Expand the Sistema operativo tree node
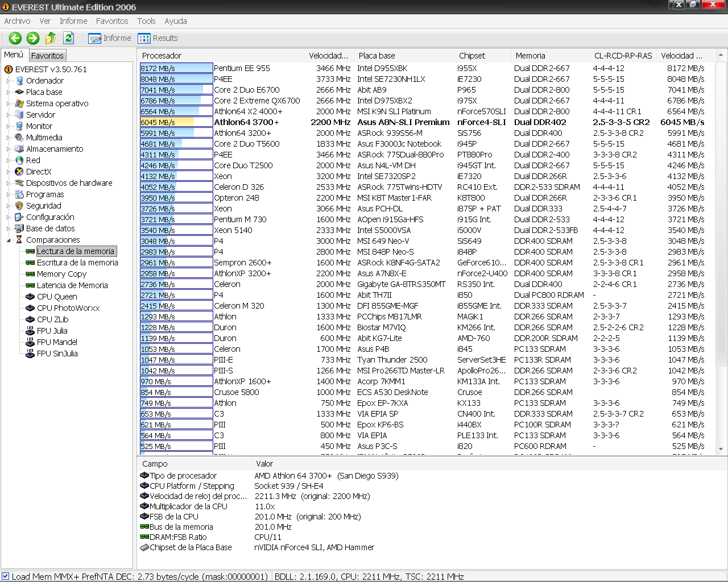 (x=9, y=103)
